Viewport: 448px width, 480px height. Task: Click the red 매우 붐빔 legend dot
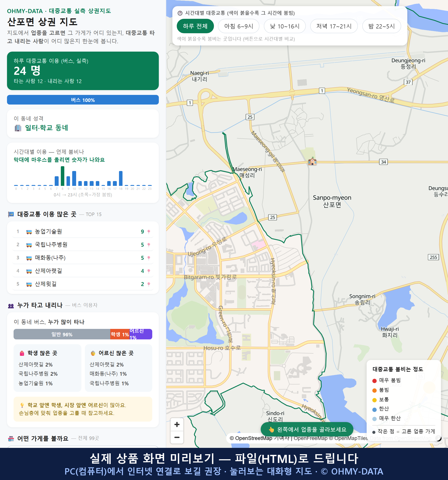[x=374, y=381]
